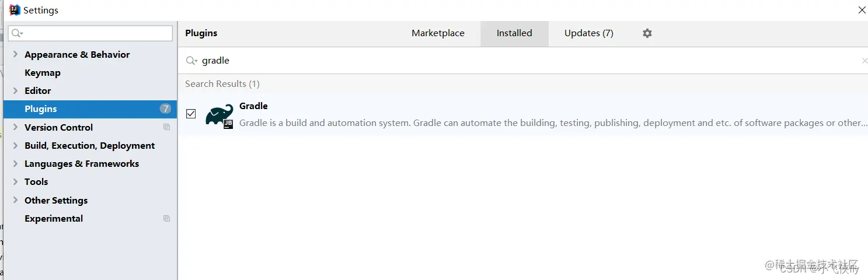Click the magnifier icon in the settings search box
The height and width of the screenshot is (280, 868).
[17, 33]
